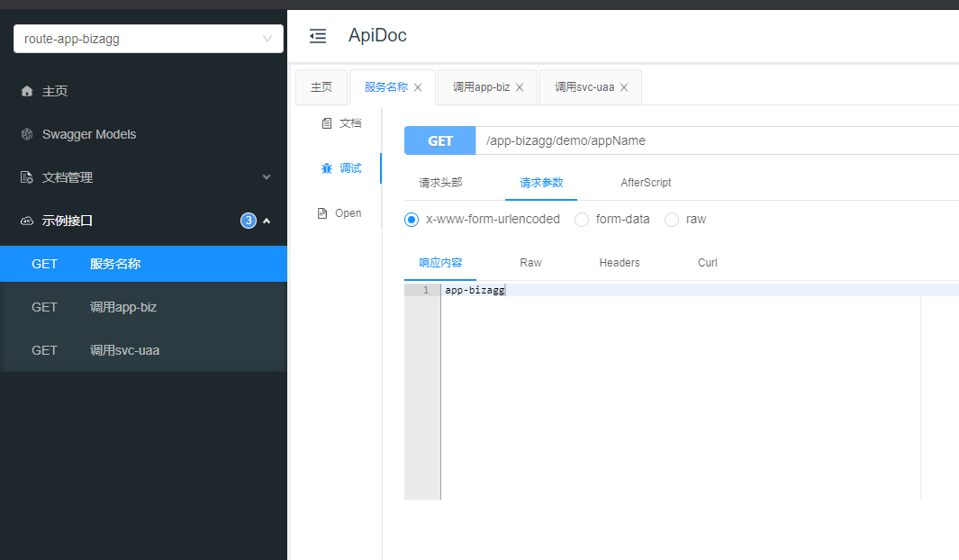Open the 文档 panel icon

(326, 123)
